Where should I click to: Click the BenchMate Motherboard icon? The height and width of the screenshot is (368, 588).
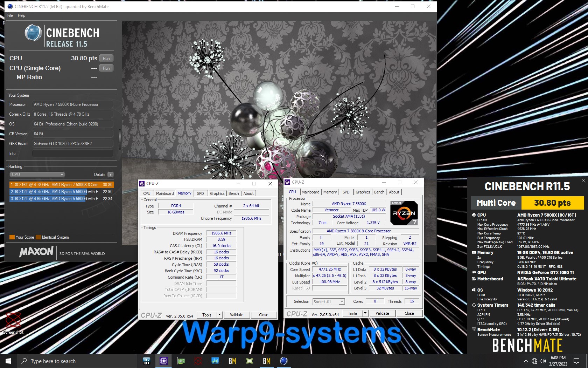coord(474,279)
